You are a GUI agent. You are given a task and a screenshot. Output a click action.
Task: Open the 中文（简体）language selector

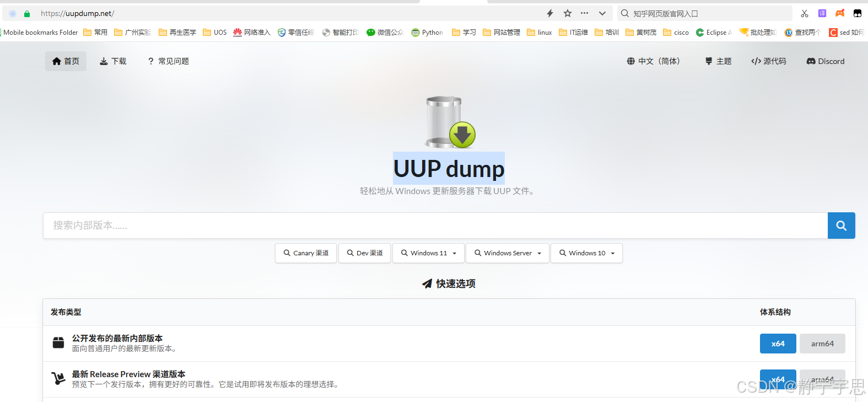pyautogui.click(x=654, y=61)
